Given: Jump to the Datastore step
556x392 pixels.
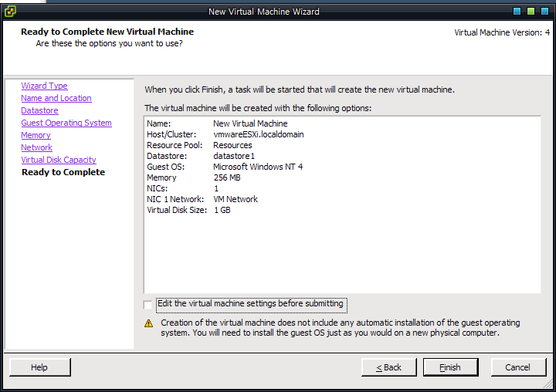Looking at the screenshot, I should point(39,110).
